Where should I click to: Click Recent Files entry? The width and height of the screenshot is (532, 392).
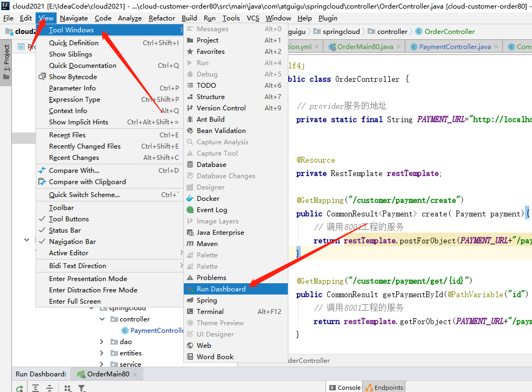point(109,135)
